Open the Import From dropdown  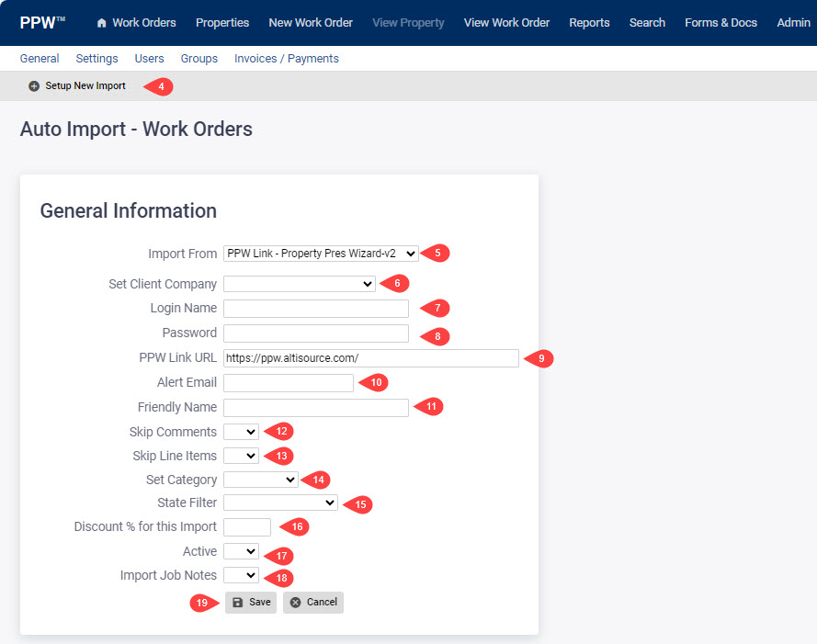(x=320, y=253)
